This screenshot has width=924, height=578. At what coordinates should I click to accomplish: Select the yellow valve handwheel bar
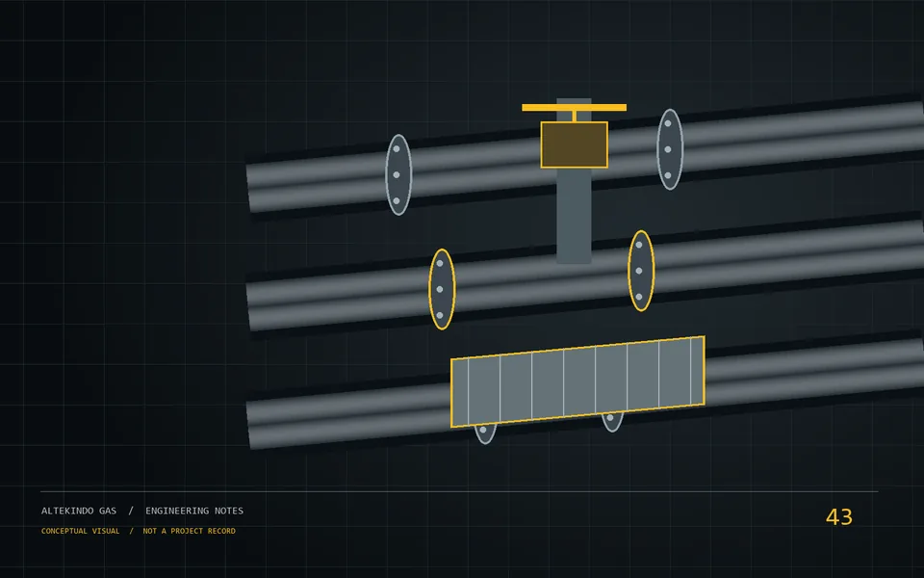click(574, 107)
